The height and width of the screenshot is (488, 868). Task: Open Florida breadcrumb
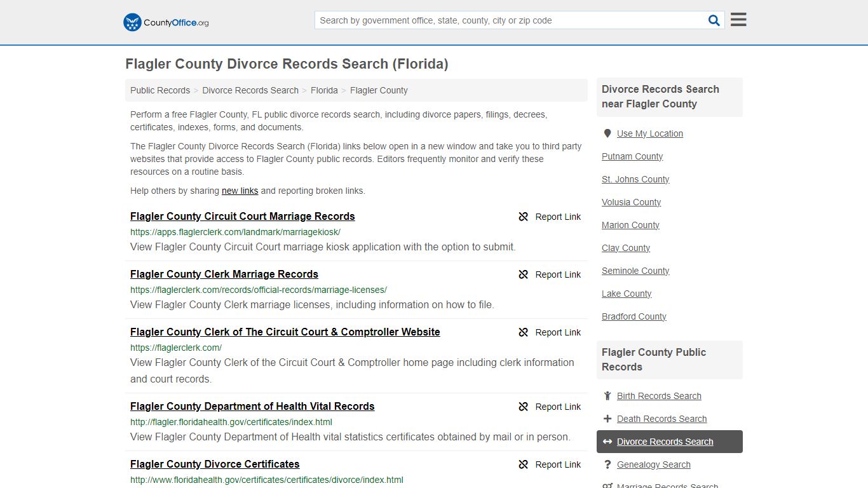tap(324, 90)
